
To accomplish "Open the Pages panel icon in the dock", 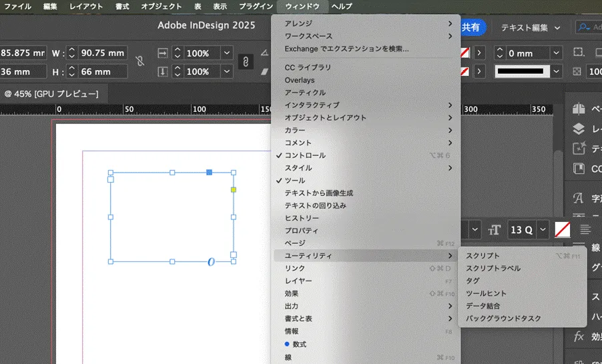I will pyautogui.click(x=579, y=109).
